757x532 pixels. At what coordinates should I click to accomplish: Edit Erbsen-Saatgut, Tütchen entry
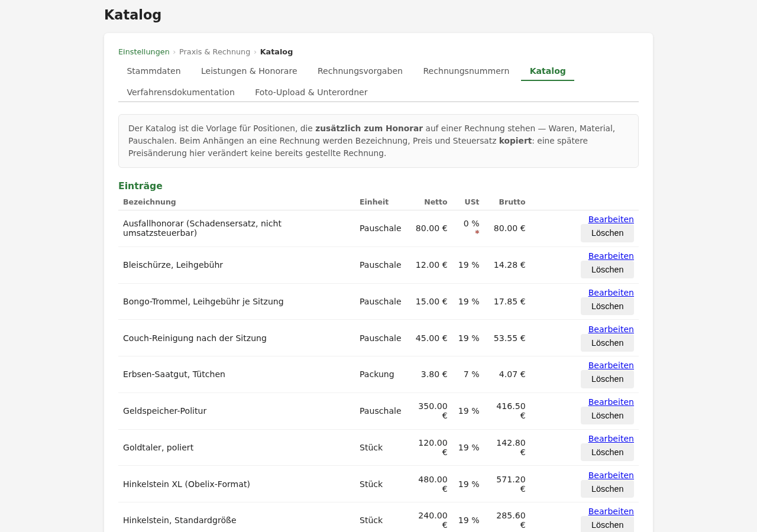611,365
